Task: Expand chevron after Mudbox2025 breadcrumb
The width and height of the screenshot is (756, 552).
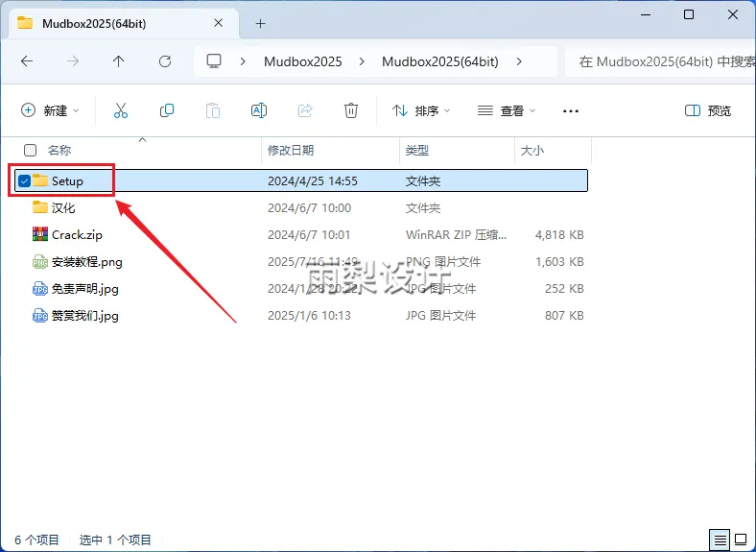Action: coord(362,61)
